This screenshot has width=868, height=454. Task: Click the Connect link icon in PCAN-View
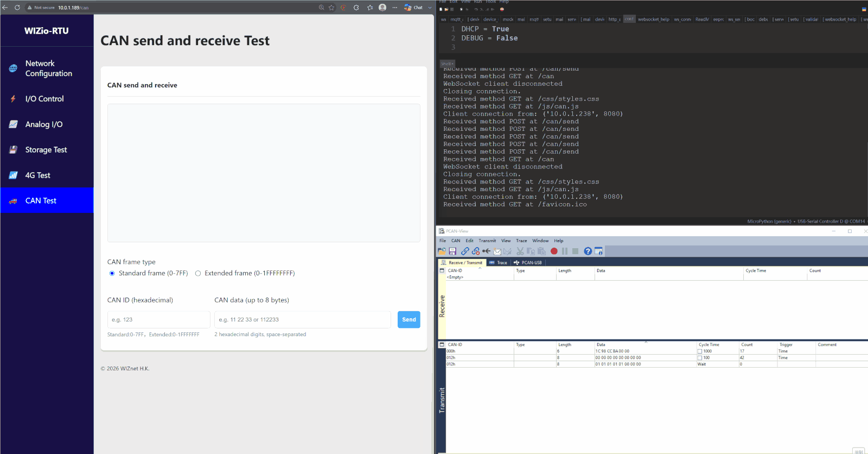(x=465, y=251)
